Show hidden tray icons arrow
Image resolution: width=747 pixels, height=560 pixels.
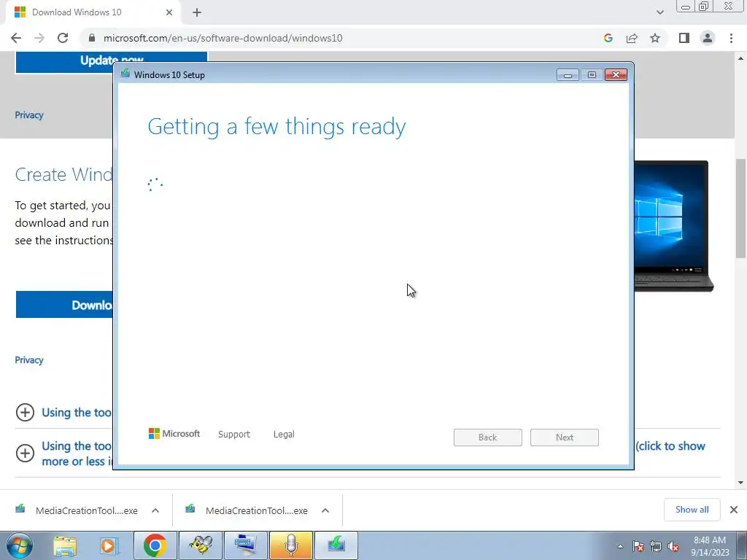pos(620,546)
